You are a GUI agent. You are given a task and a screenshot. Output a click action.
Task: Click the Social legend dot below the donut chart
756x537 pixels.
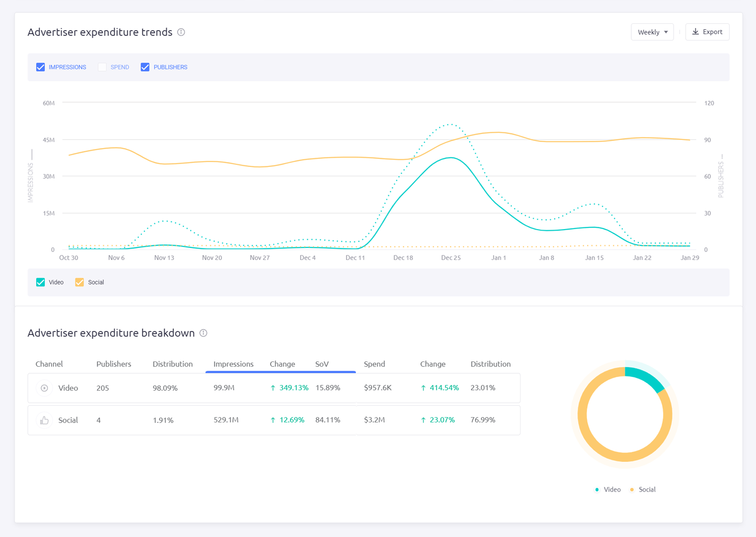(632, 489)
